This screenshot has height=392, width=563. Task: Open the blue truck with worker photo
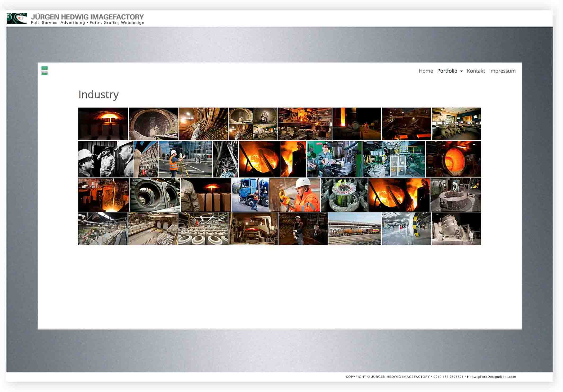[250, 195]
